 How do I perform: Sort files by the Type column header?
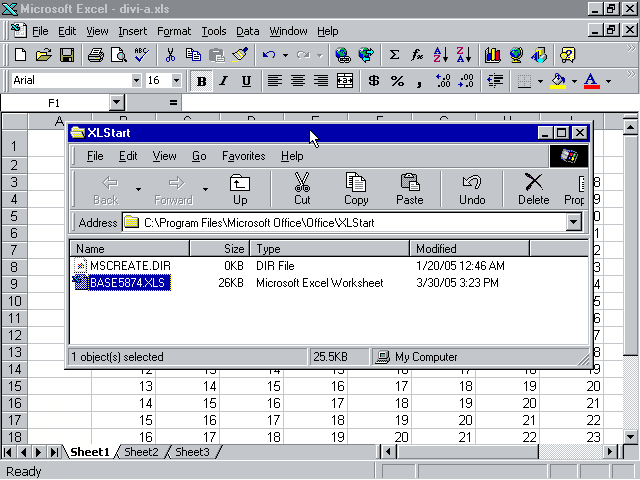pyautogui.click(x=329, y=249)
